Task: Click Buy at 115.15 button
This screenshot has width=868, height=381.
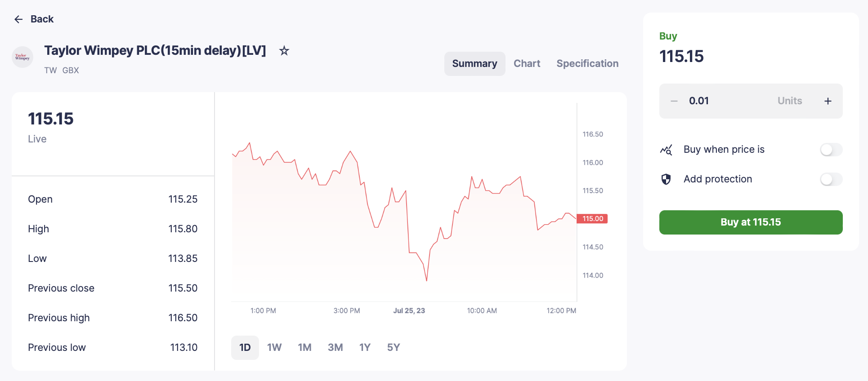Action: (x=751, y=222)
